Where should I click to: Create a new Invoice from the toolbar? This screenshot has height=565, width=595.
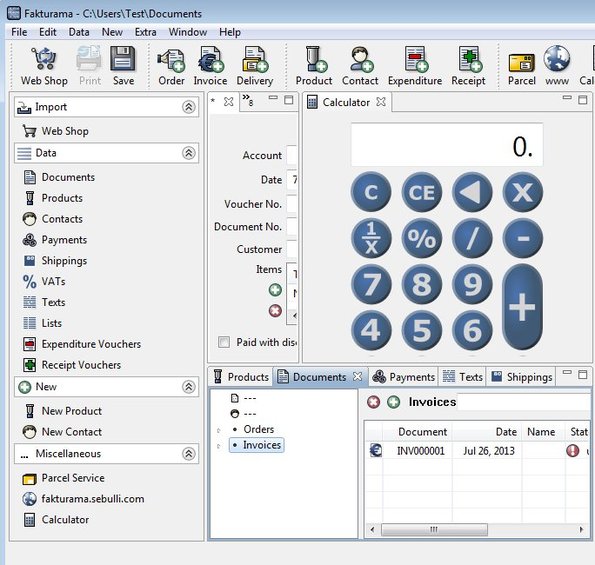[210, 66]
